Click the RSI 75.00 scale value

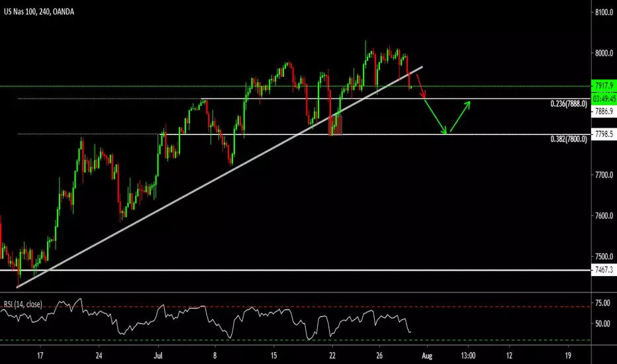pyautogui.click(x=602, y=303)
